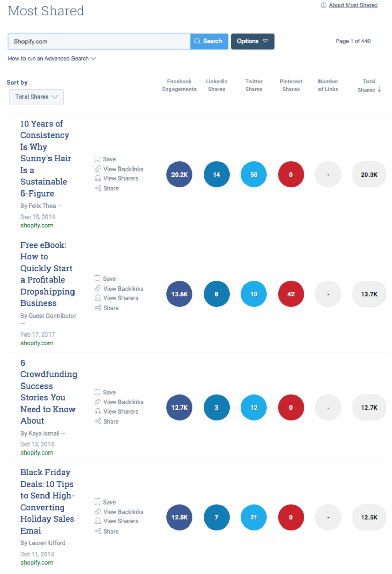The image size is (392, 574).
Task: Click the Save icon on the Black Friday article
Action: click(x=98, y=502)
